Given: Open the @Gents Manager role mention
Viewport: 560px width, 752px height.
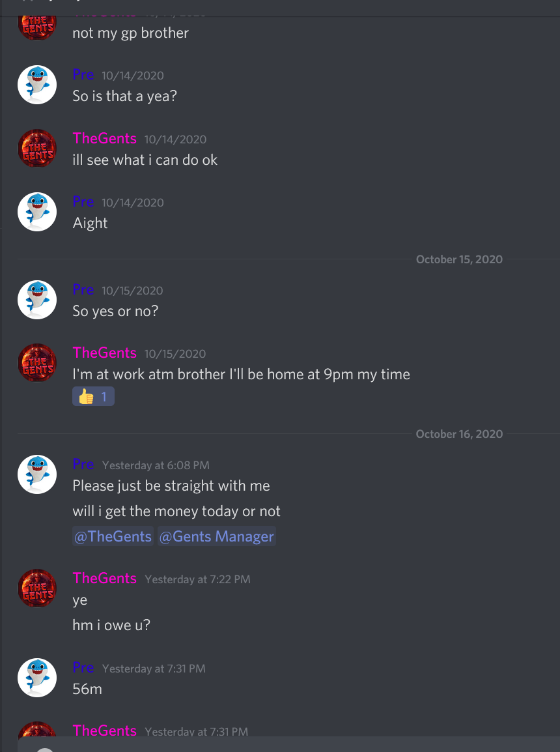Looking at the screenshot, I should [x=217, y=536].
